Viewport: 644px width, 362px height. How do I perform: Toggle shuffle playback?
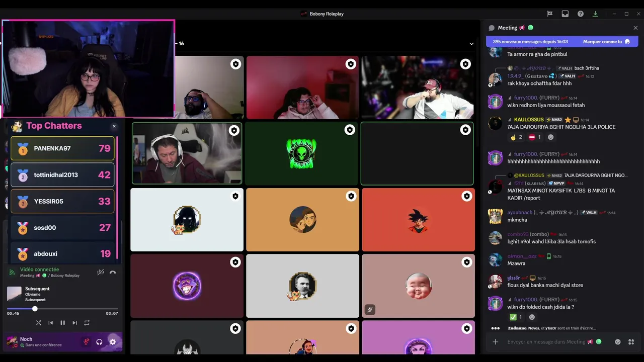tap(39, 323)
